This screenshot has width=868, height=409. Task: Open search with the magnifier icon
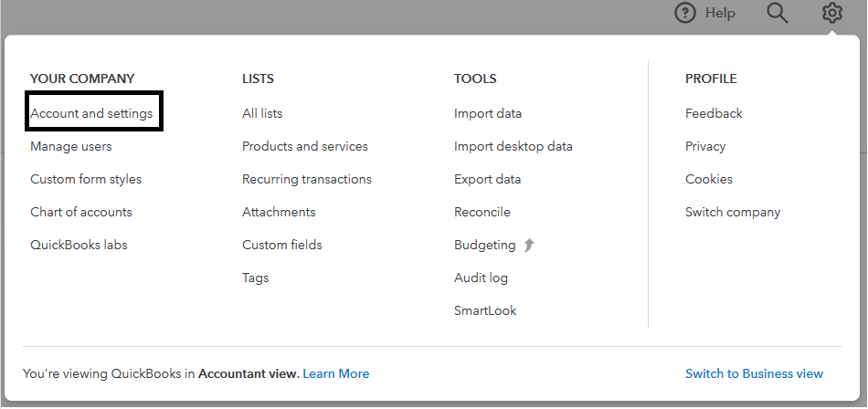point(777,13)
